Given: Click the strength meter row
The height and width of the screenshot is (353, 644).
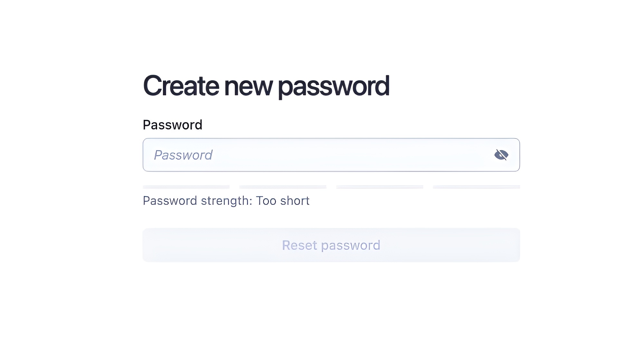Looking at the screenshot, I should coord(331,187).
